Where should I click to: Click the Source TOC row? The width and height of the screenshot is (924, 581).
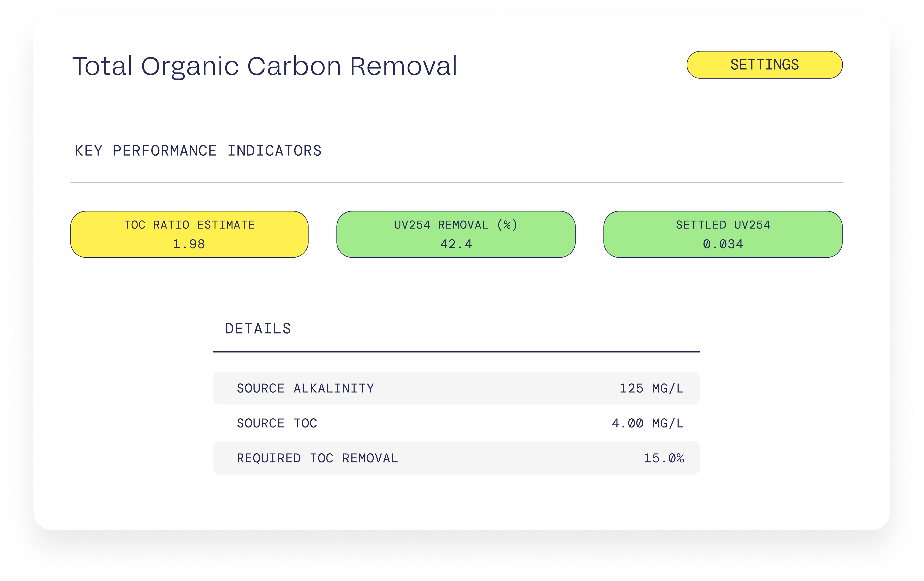click(x=456, y=423)
